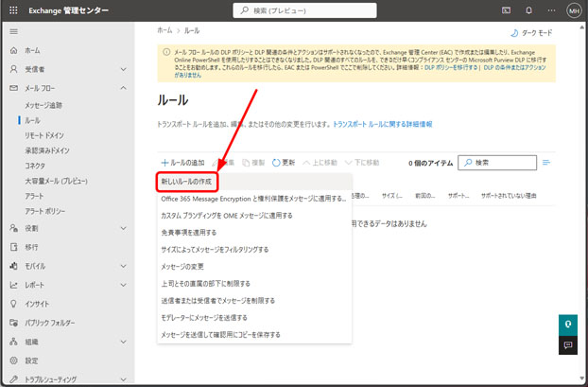
Task: Click the 組織 icon in sidebar
Action: [13, 342]
